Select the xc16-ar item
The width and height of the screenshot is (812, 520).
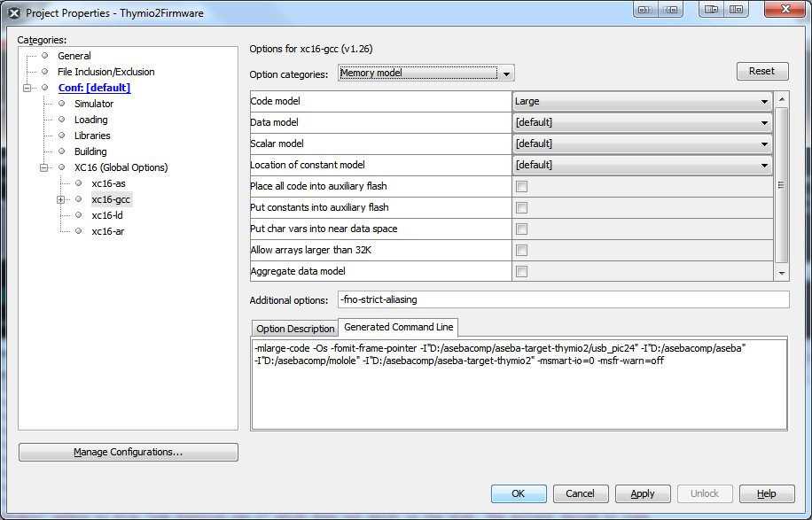pyautogui.click(x=108, y=232)
